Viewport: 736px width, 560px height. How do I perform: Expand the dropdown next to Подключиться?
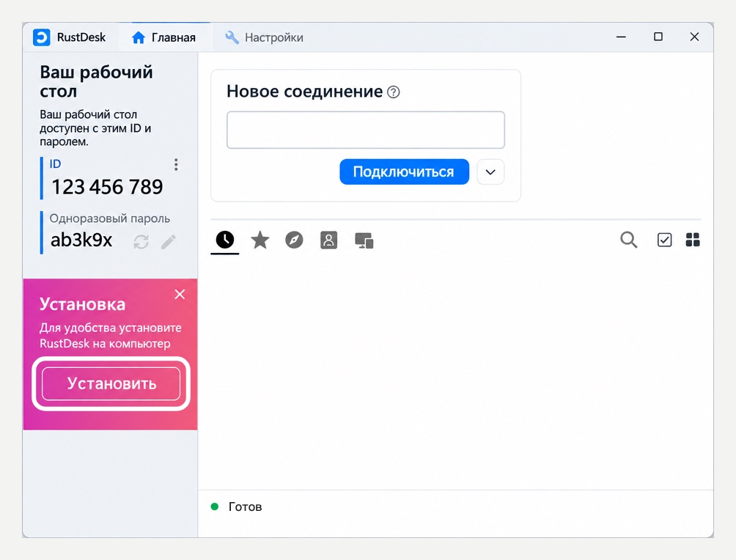tap(490, 172)
